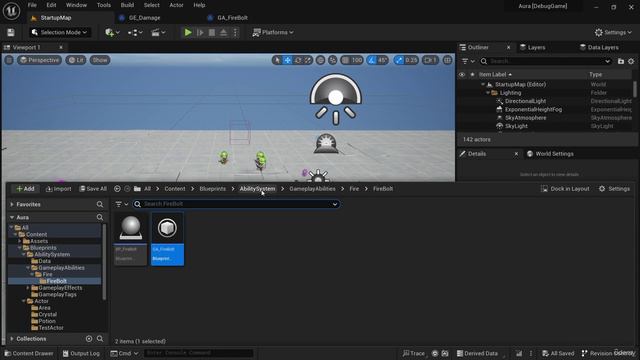
Task: Toggle rotation snapping angle icon
Action: [x=371, y=60]
